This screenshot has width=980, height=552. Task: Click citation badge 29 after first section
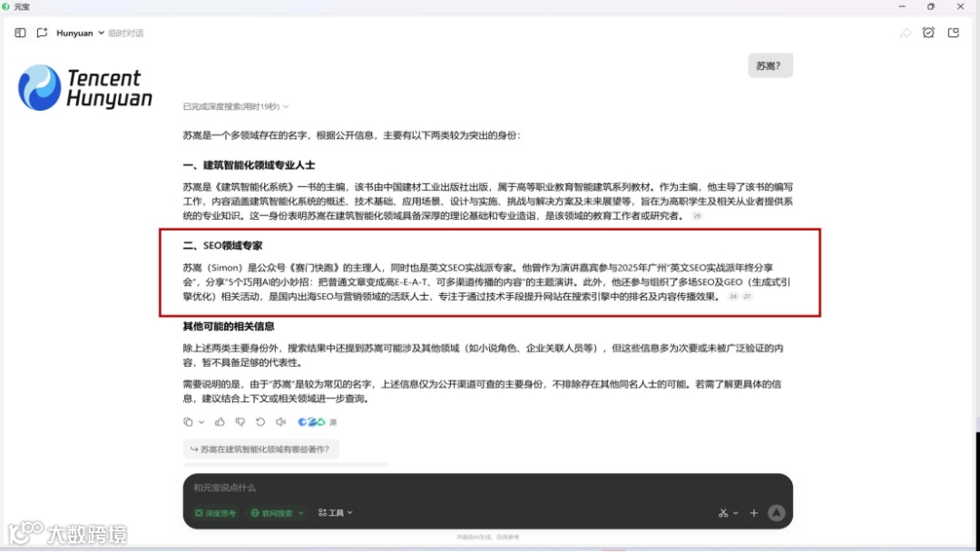pos(697,216)
